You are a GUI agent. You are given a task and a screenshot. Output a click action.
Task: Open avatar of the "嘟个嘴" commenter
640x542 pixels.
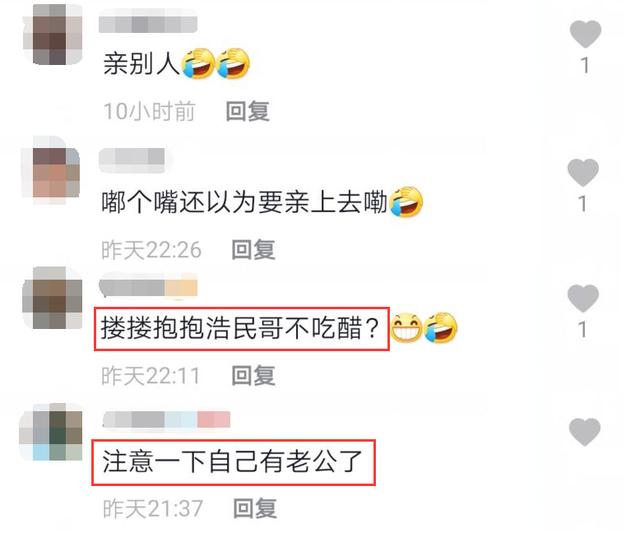click(x=51, y=171)
